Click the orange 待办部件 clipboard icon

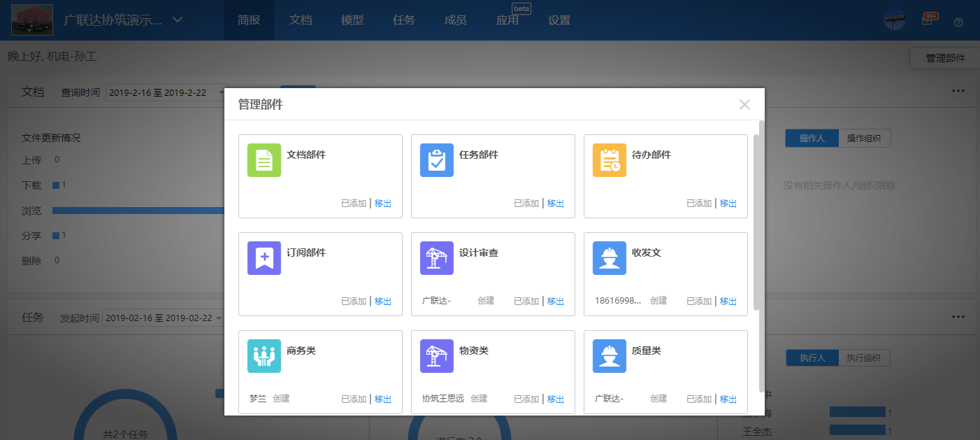[609, 159]
